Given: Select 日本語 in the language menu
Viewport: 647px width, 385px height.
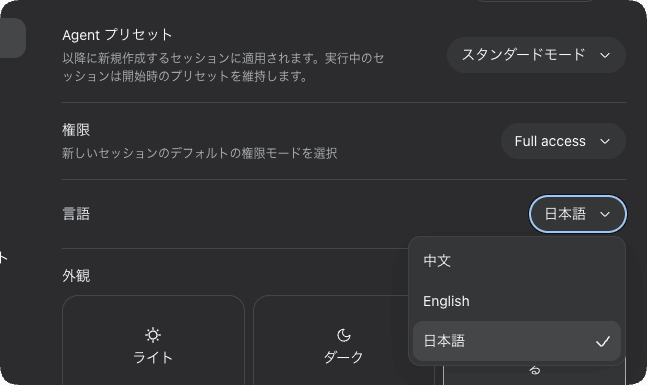Looking at the screenshot, I should pyautogui.click(x=517, y=341).
